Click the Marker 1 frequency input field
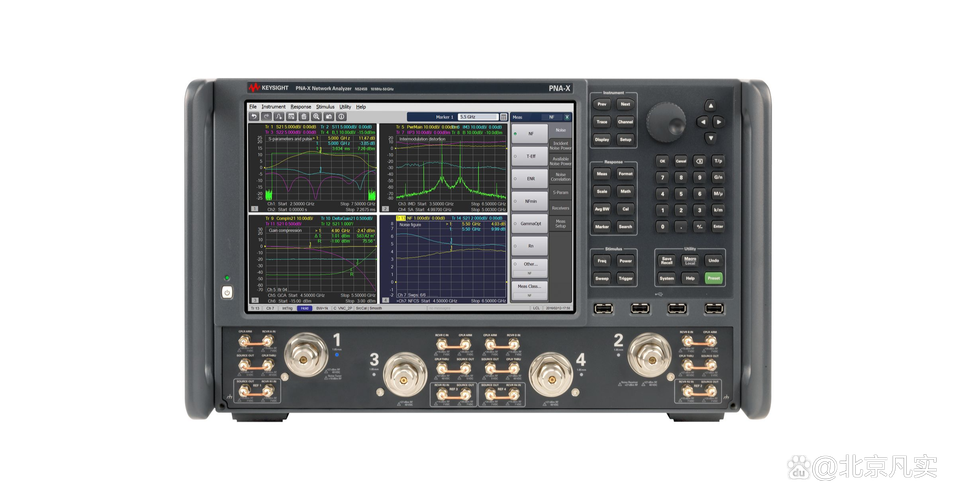This screenshot has height=500, width=956. pyautogui.click(x=478, y=117)
